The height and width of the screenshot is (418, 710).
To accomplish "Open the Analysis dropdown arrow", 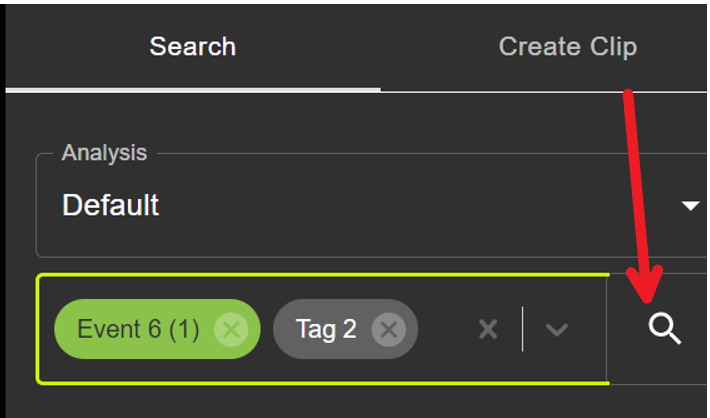I will (x=691, y=206).
